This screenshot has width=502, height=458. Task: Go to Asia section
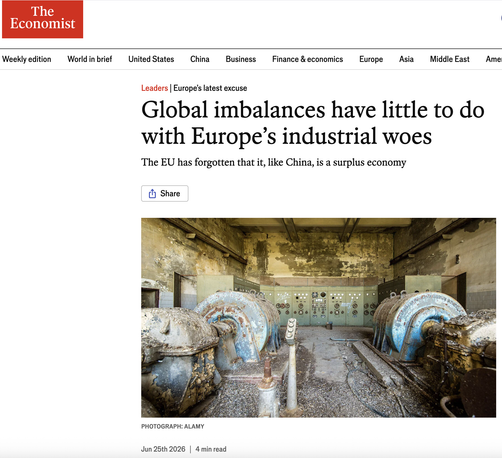tap(406, 59)
